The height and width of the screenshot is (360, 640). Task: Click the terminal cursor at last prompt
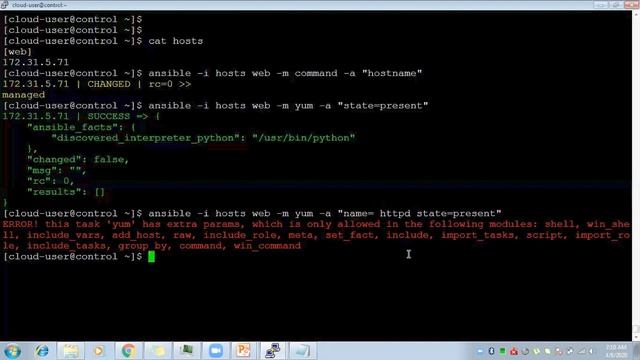tap(151, 257)
